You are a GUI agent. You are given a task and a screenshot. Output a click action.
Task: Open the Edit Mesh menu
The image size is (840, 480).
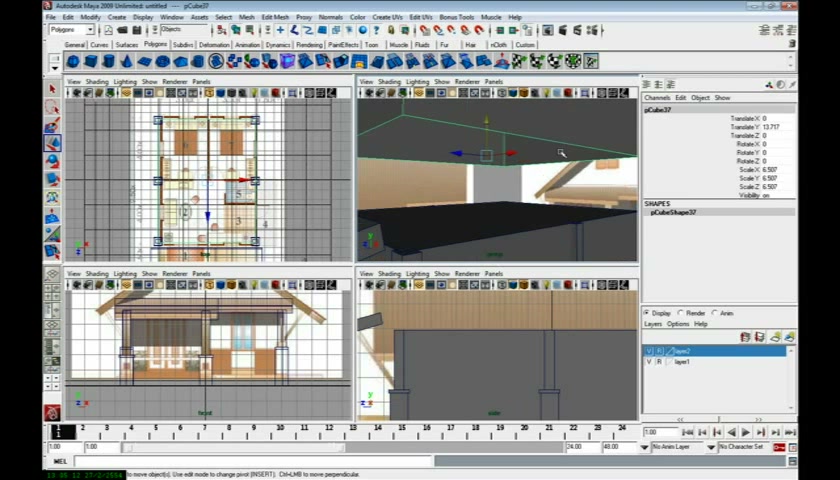coord(275,17)
